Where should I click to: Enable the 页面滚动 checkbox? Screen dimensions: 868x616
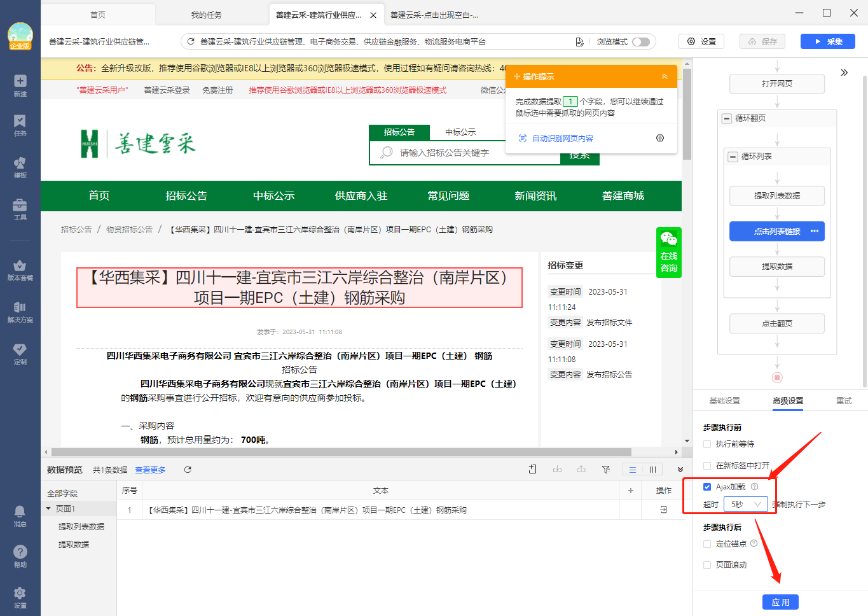[x=707, y=565]
